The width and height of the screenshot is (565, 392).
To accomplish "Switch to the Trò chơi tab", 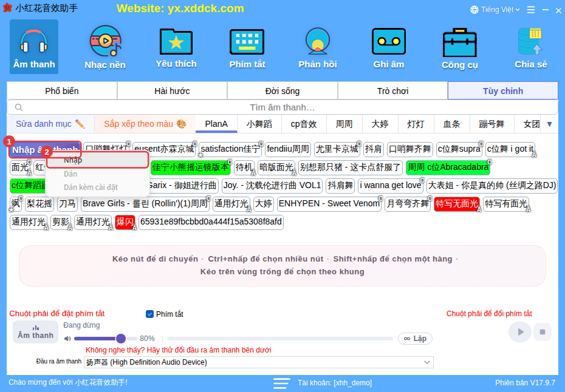I will pyautogui.click(x=392, y=91).
